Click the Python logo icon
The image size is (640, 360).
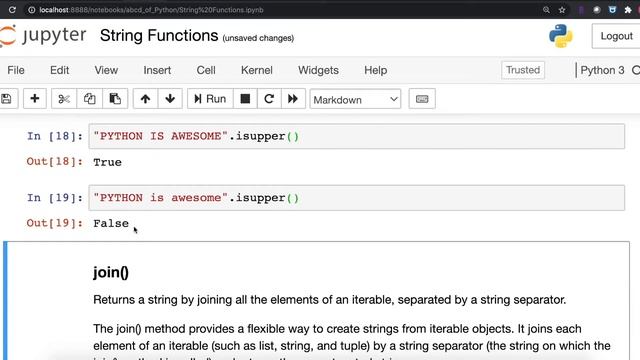pyautogui.click(x=561, y=36)
